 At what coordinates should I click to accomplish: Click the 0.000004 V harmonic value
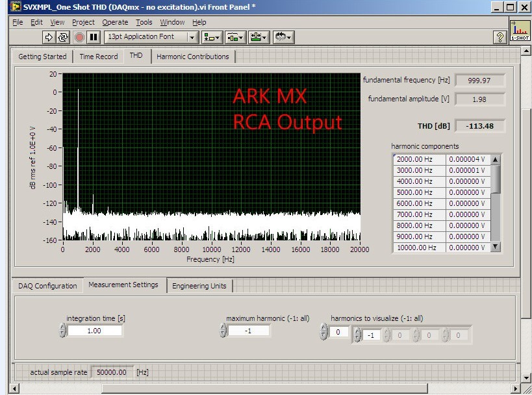click(468, 159)
